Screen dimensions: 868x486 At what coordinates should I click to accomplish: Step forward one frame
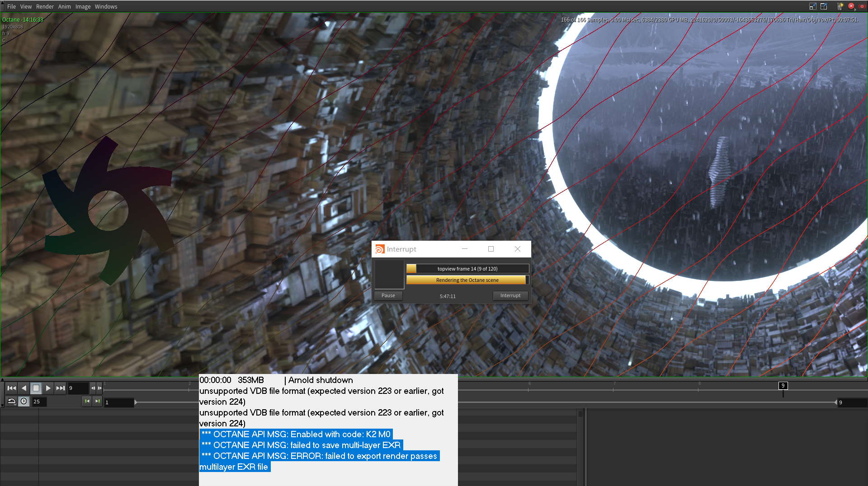pos(99,388)
